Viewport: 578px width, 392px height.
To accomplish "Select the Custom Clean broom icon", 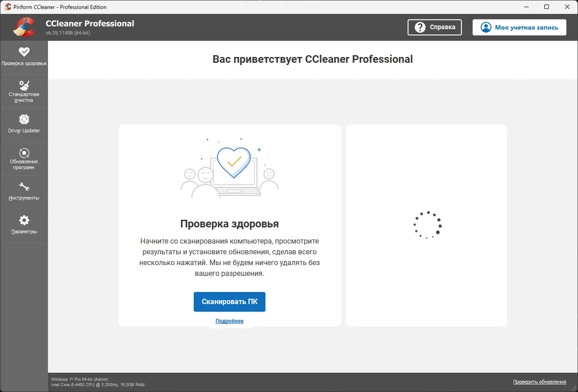I will click(x=24, y=85).
